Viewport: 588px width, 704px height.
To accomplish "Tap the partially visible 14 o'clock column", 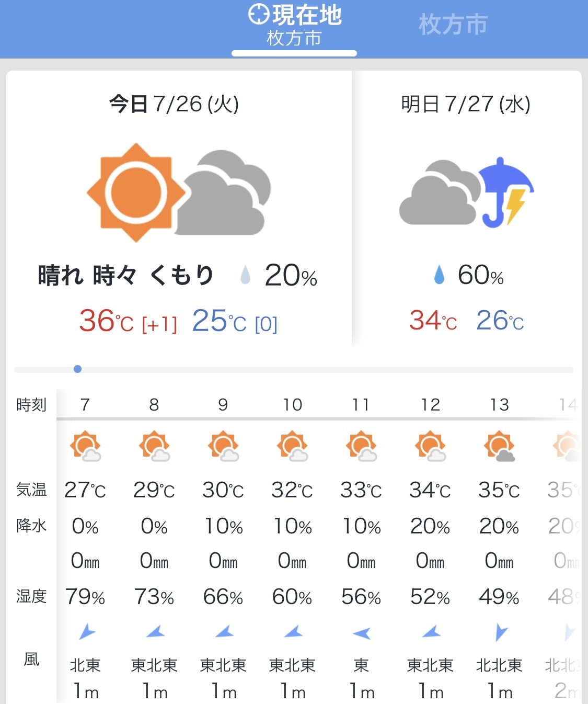I will pos(568,404).
